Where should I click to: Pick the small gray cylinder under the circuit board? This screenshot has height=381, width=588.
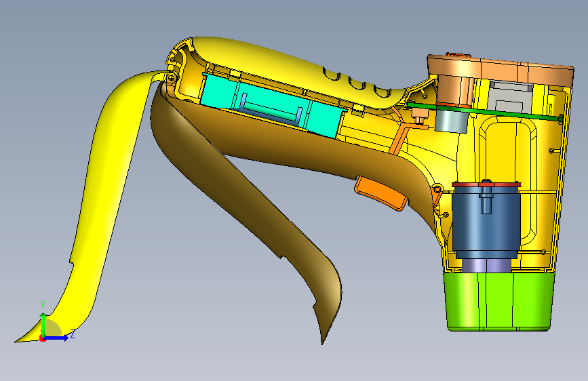tap(452, 121)
